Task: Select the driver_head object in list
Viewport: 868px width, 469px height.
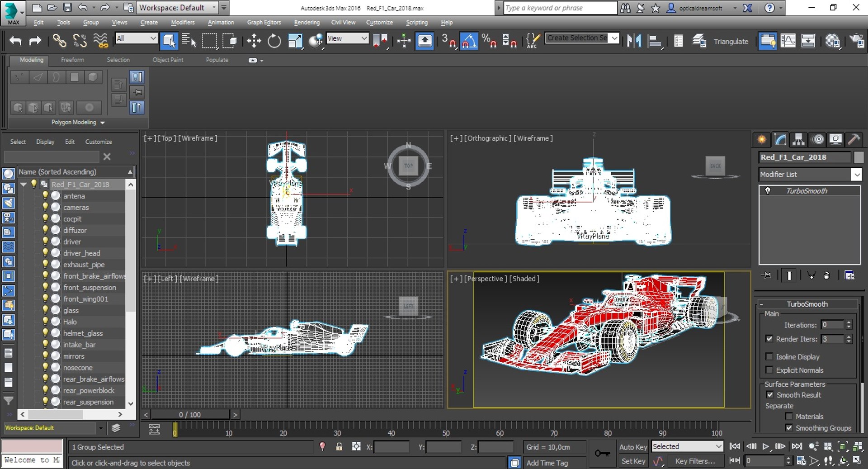Action: click(x=81, y=253)
